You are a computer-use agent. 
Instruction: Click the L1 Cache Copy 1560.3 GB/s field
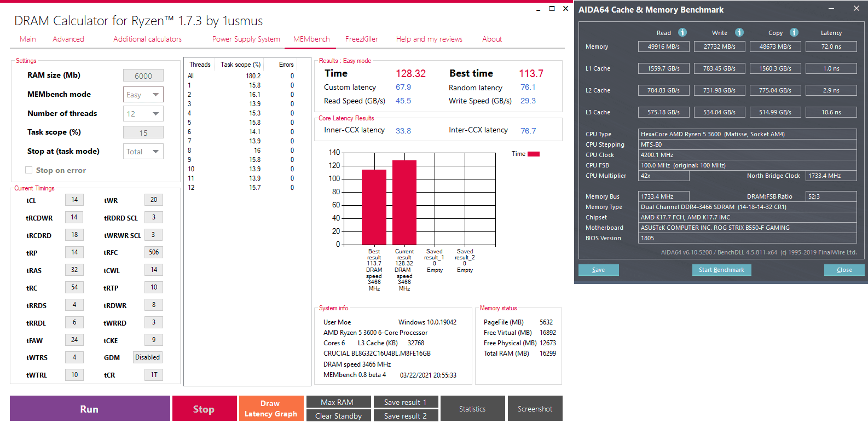tap(776, 68)
